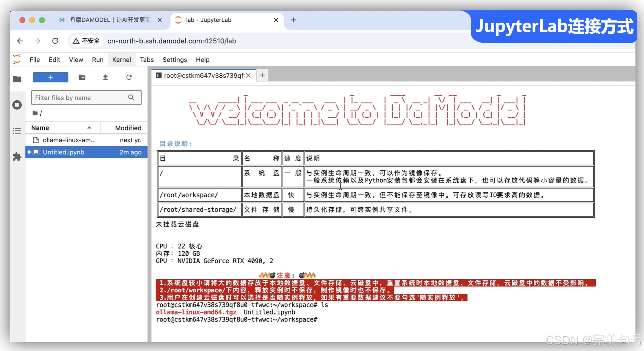Close the root@cstkm647v38s739qf terminal tab
This screenshot has width=644, height=351.
pos(248,75)
